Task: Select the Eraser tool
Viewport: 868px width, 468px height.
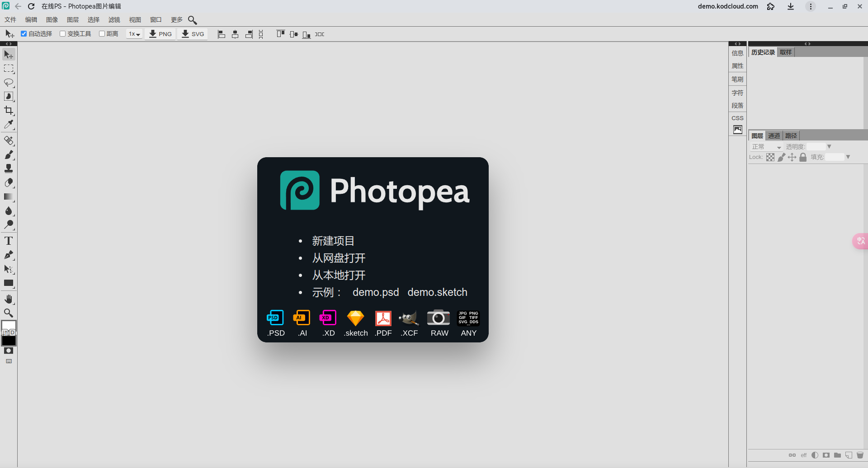Action: (9, 183)
